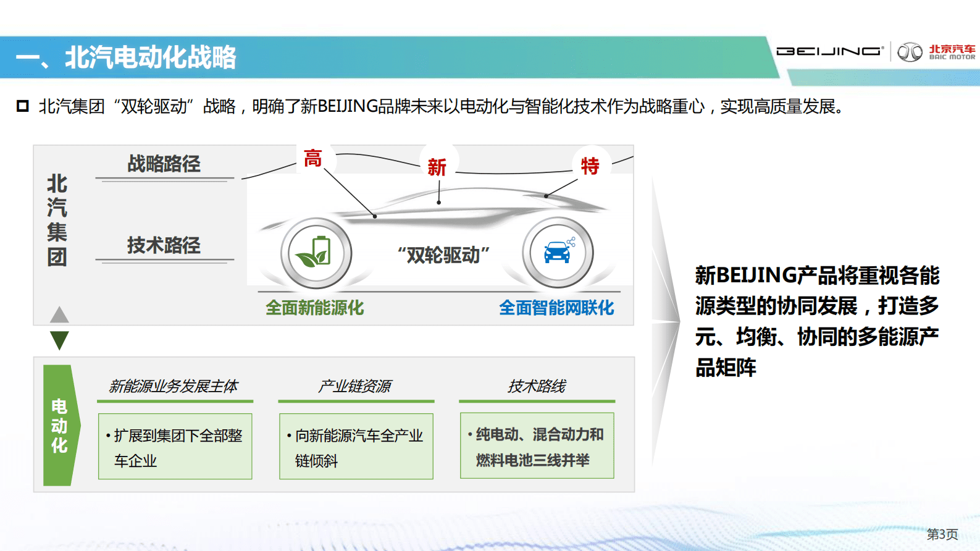Click the BAIC Motor emblem logo

(x=910, y=52)
